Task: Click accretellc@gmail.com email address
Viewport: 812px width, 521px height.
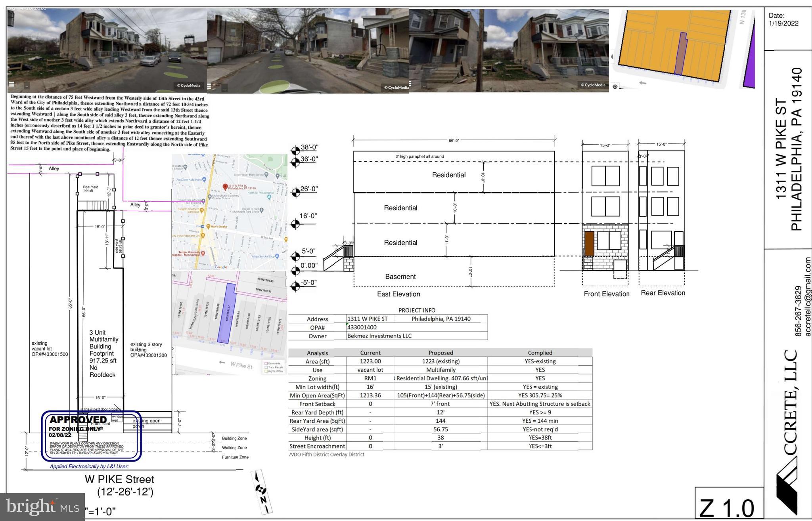Action: [x=807, y=296]
